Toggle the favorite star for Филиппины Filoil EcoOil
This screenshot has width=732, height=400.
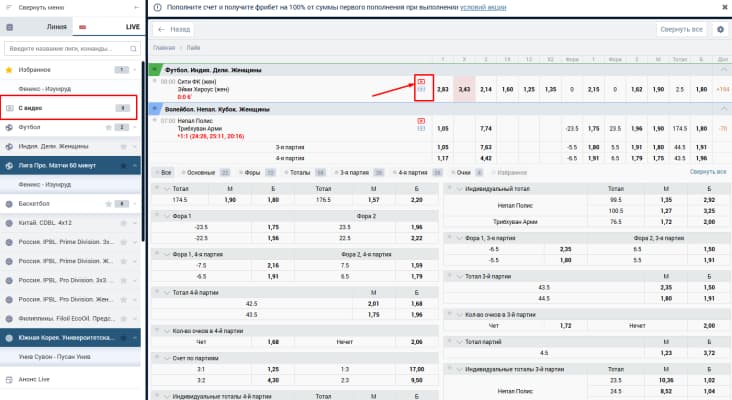coord(124,319)
